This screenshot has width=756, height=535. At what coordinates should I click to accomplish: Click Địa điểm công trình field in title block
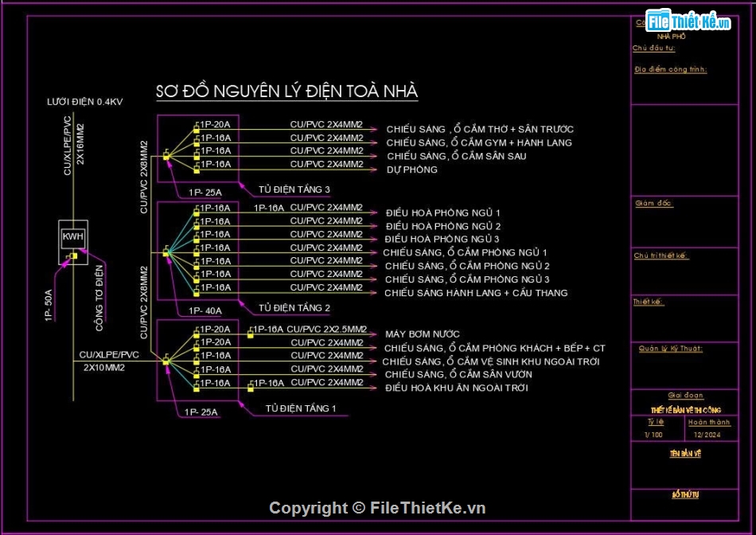pos(671,69)
